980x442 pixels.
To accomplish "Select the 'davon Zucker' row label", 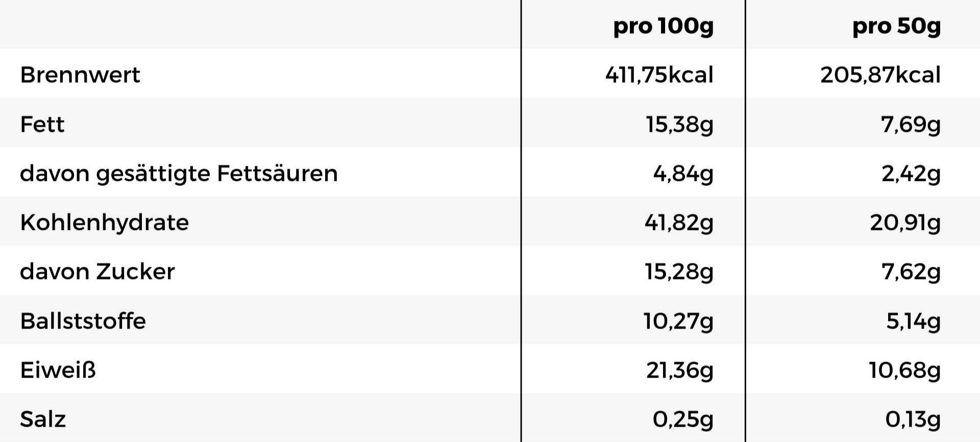I will [x=97, y=271].
